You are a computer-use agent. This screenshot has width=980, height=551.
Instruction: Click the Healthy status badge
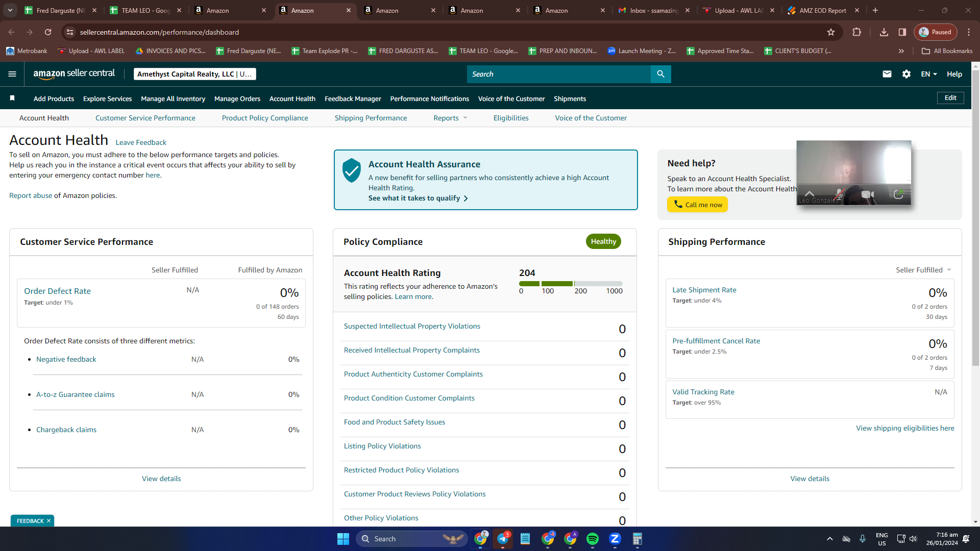pyautogui.click(x=603, y=241)
